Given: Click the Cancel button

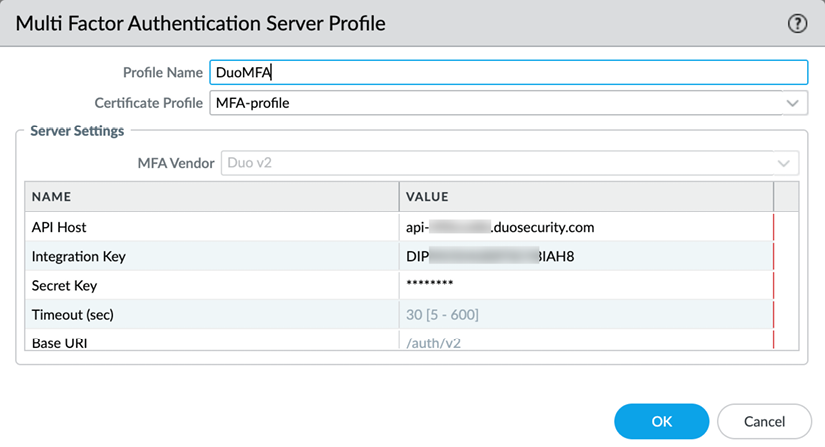Looking at the screenshot, I should [764, 421].
